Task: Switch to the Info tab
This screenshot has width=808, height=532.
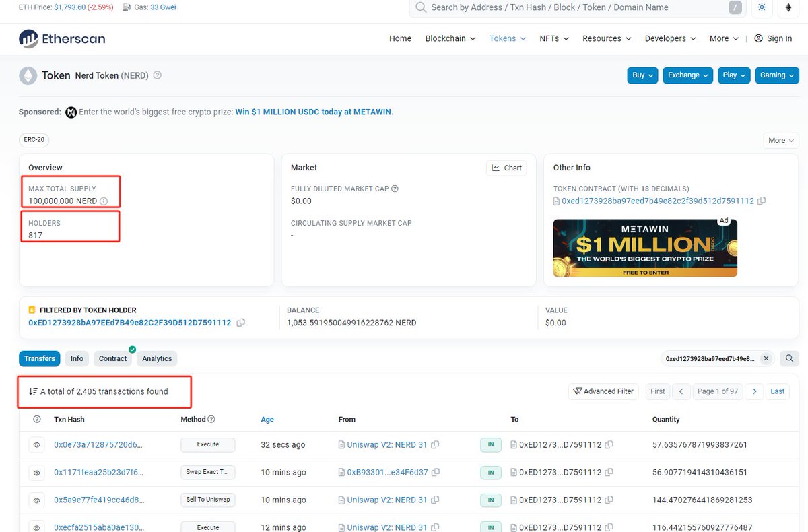Action: [x=77, y=358]
